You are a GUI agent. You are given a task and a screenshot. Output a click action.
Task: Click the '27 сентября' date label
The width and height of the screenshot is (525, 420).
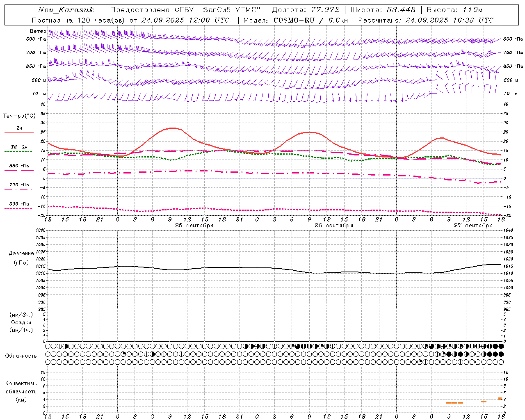click(473, 226)
